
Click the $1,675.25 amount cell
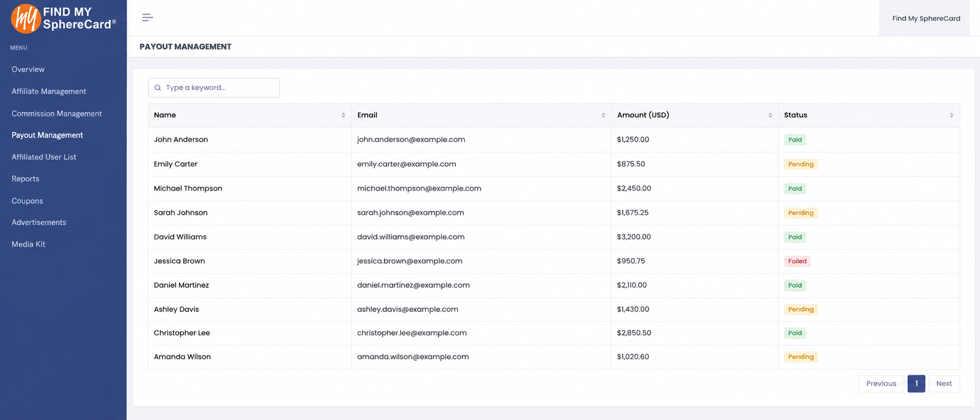[x=695, y=213]
